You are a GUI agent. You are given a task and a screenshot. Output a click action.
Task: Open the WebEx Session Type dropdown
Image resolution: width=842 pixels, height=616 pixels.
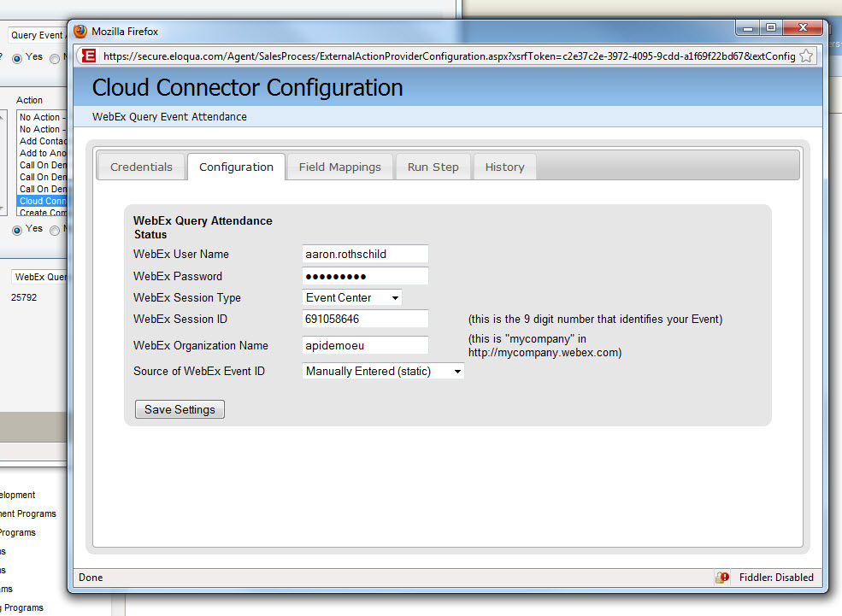[351, 297]
